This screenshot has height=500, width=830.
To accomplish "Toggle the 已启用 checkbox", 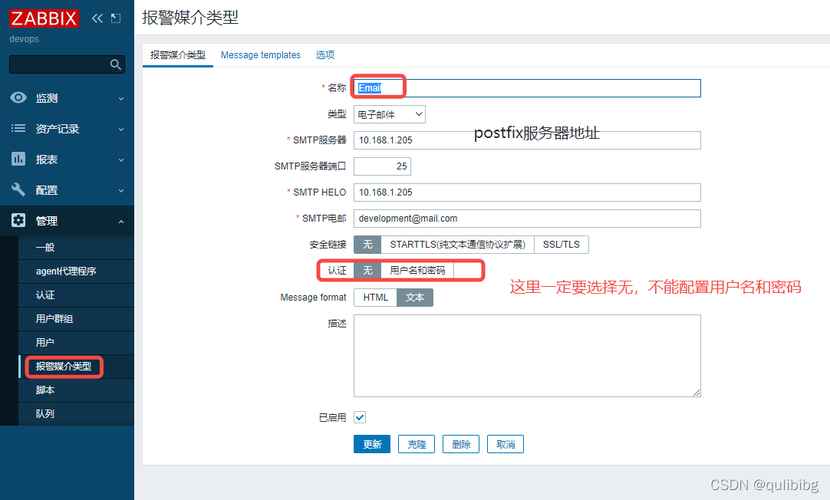I will click(360, 417).
